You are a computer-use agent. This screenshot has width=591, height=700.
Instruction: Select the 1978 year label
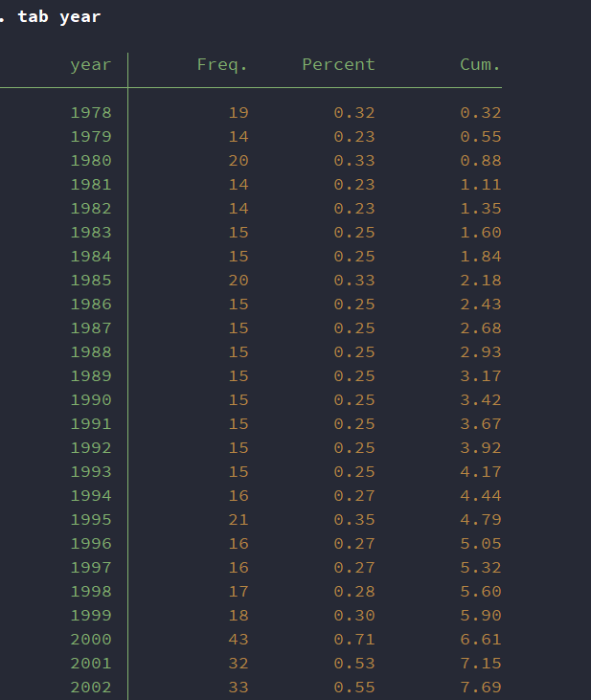(x=90, y=113)
